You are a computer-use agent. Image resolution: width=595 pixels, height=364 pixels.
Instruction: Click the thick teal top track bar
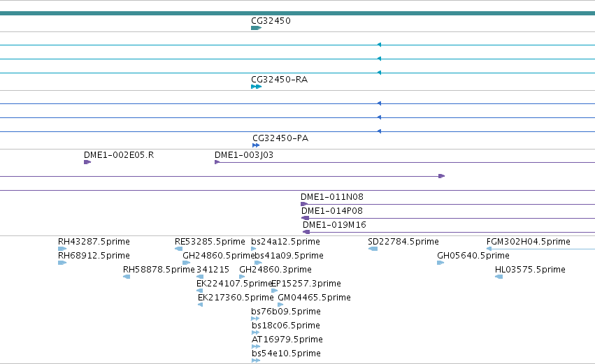click(298, 14)
